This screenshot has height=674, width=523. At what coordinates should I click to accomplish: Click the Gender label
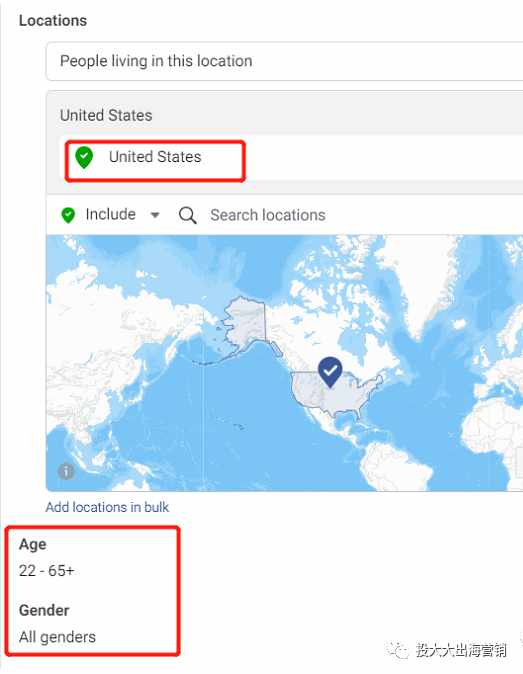(x=44, y=610)
